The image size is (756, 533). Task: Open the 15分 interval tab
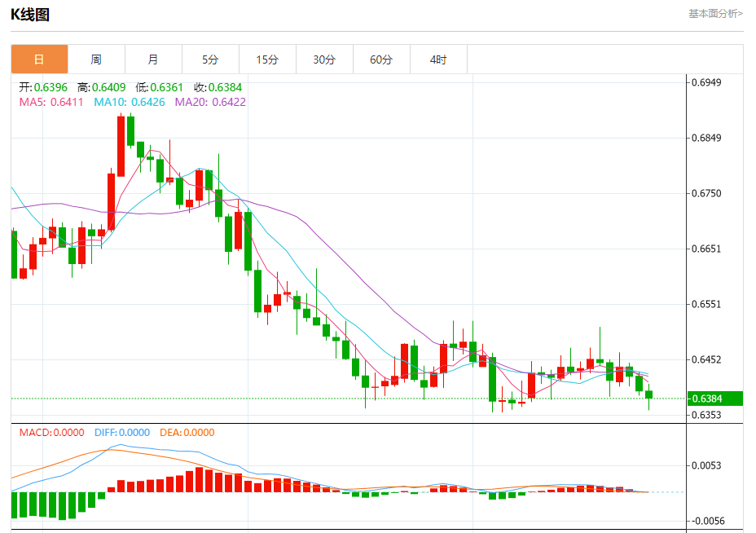267,59
